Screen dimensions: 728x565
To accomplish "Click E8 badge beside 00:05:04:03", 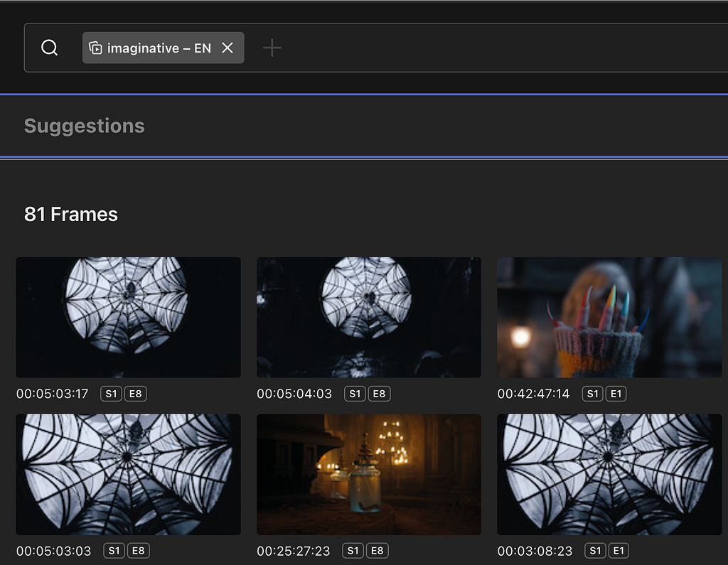I will [x=380, y=394].
